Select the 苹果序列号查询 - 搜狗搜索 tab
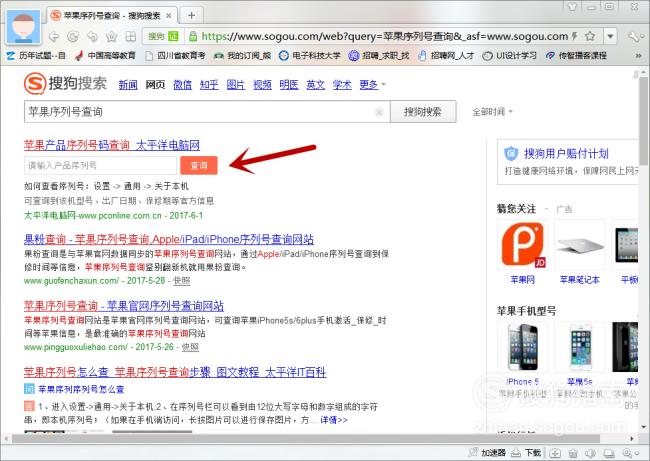Viewport: 650px width, 461px height. pyautogui.click(x=112, y=16)
